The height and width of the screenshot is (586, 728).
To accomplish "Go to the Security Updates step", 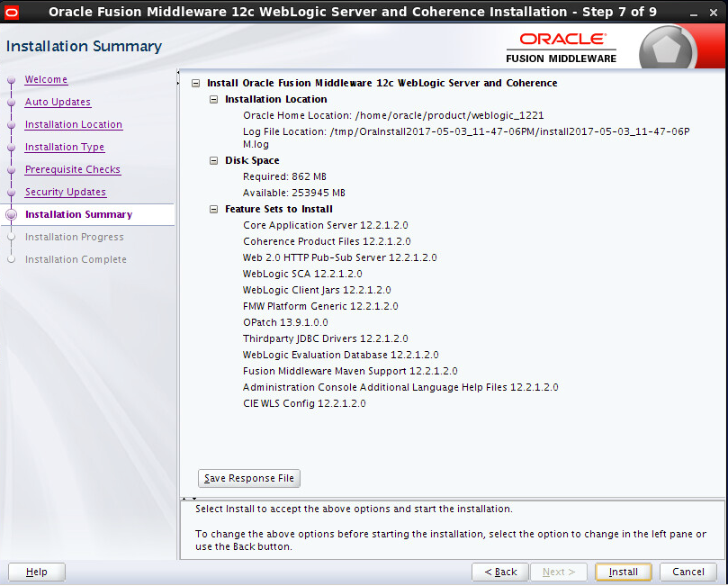I will 66,193.
